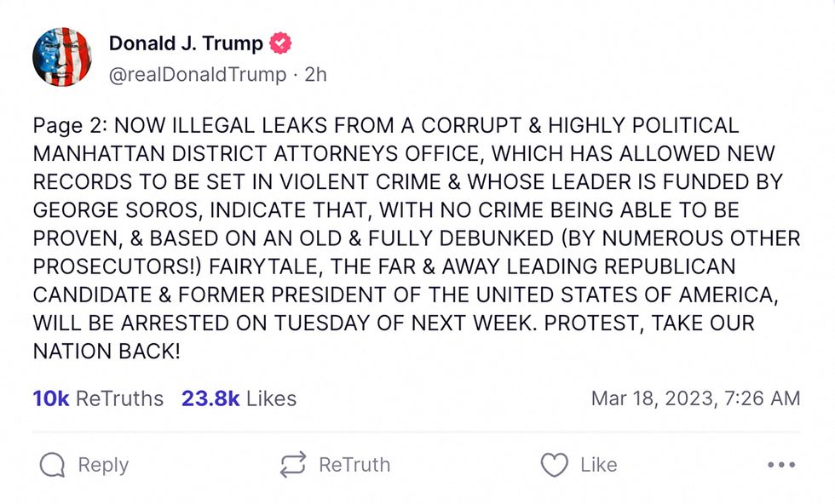
Task: Click the Mar 18, 2023 date stamp
Action: point(697,398)
